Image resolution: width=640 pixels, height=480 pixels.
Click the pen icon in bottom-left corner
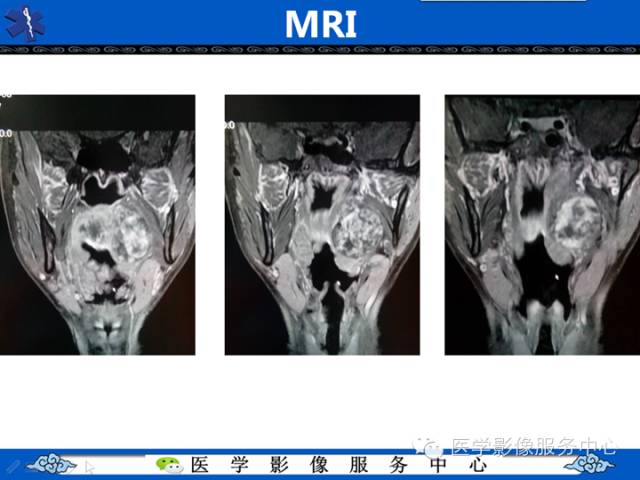click(11, 466)
